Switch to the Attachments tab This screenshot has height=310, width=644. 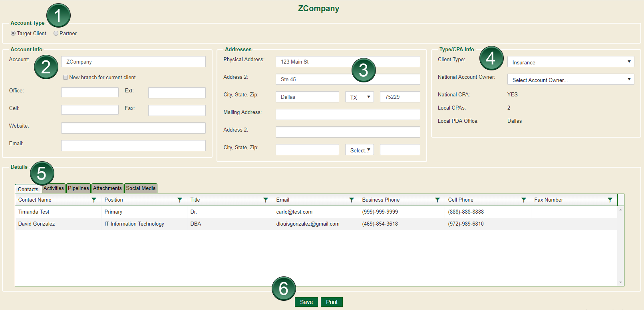coord(107,188)
